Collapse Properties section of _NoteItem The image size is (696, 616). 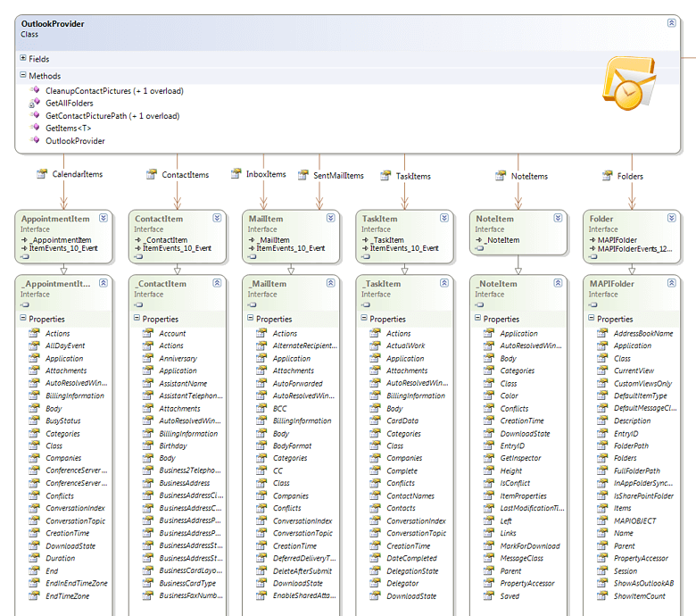pyautogui.click(x=477, y=318)
